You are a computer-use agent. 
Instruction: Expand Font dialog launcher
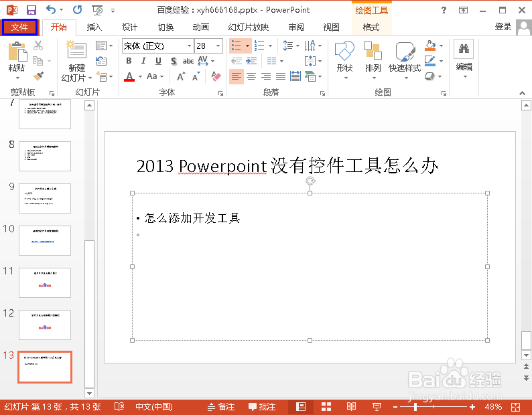pyautogui.click(x=221, y=93)
